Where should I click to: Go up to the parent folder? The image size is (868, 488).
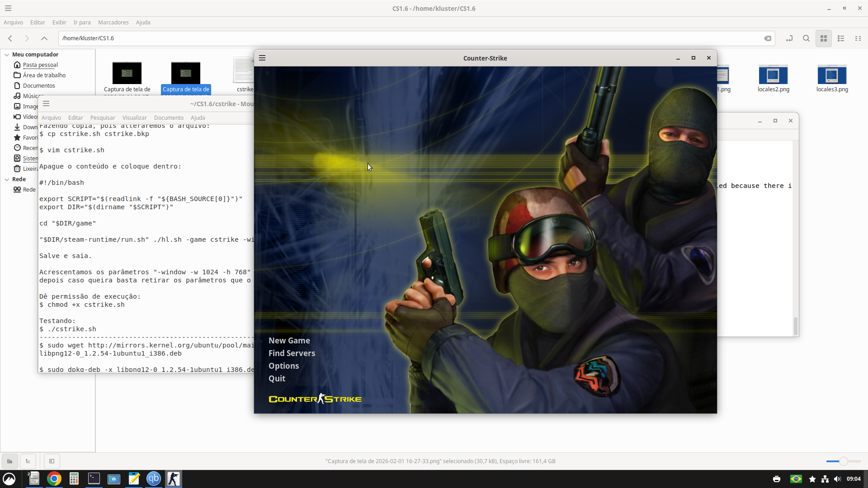point(44,38)
